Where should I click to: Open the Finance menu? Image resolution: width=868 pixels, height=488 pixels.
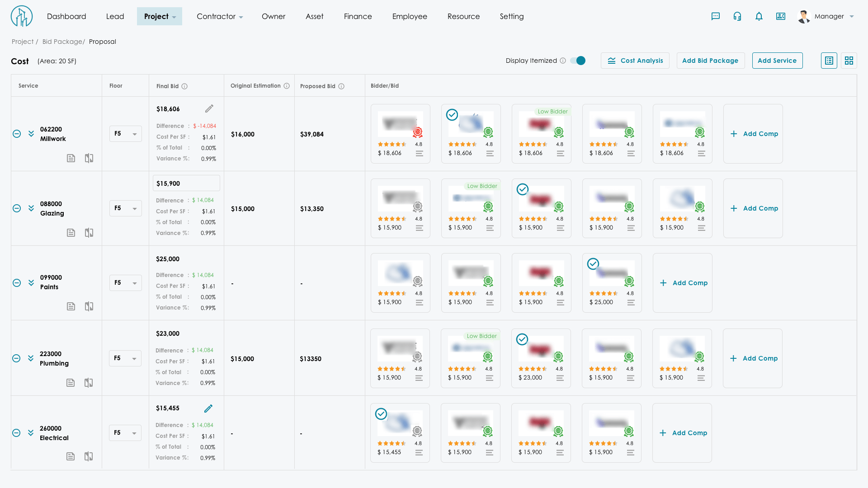click(x=358, y=16)
